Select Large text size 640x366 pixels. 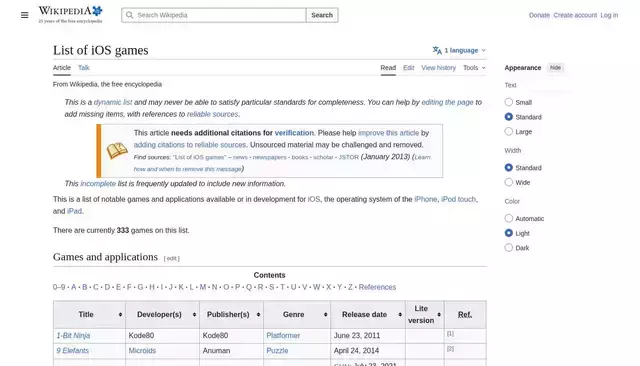(509, 131)
